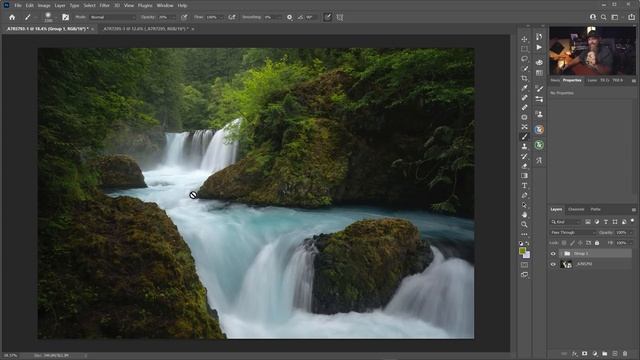640x360 pixels.
Task: Select the Clone Stamp tool
Action: point(524,147)
